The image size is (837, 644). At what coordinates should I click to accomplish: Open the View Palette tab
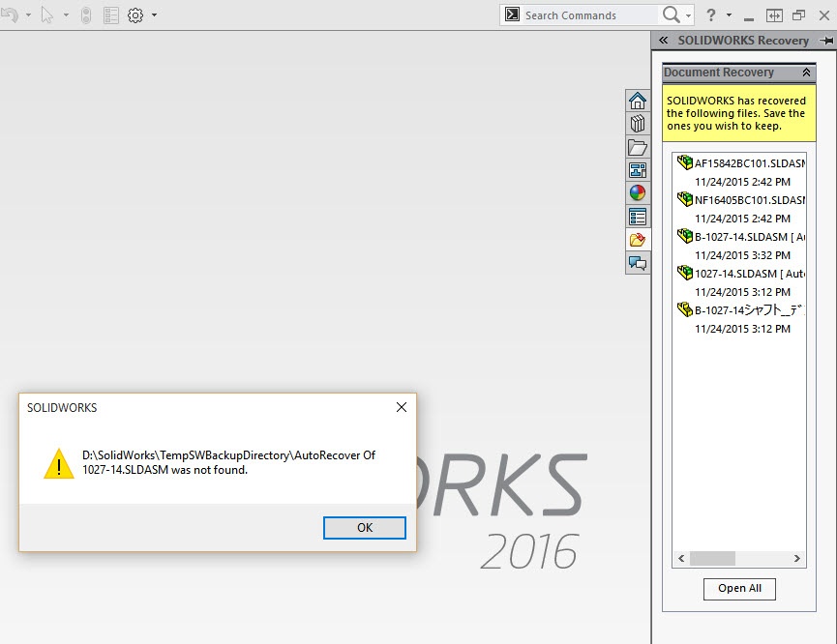click(638, 170)
